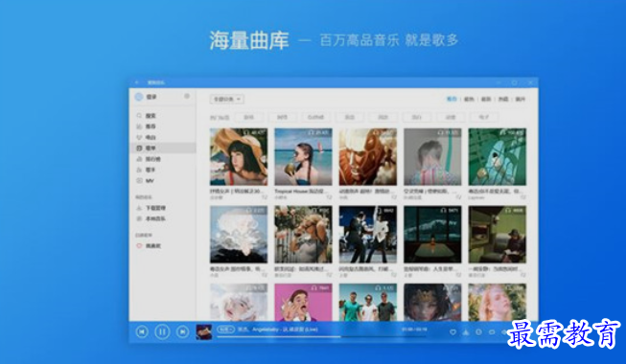Viewport: 626px width, 364px height.
Task: Open the green anime girl playlist cover
Action: 497,156
